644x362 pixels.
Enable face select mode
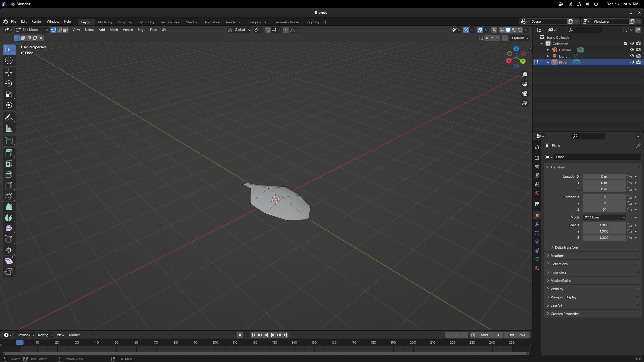click(65, 30)
